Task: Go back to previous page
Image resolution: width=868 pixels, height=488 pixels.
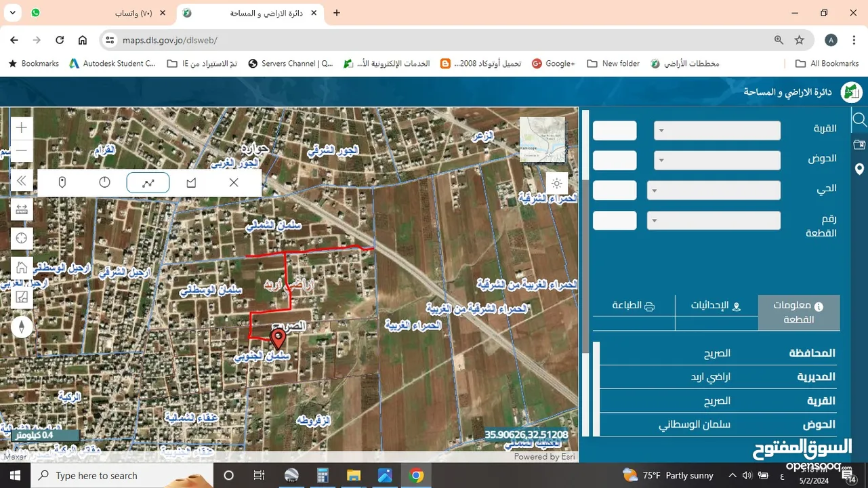Action: coord(14,40)
